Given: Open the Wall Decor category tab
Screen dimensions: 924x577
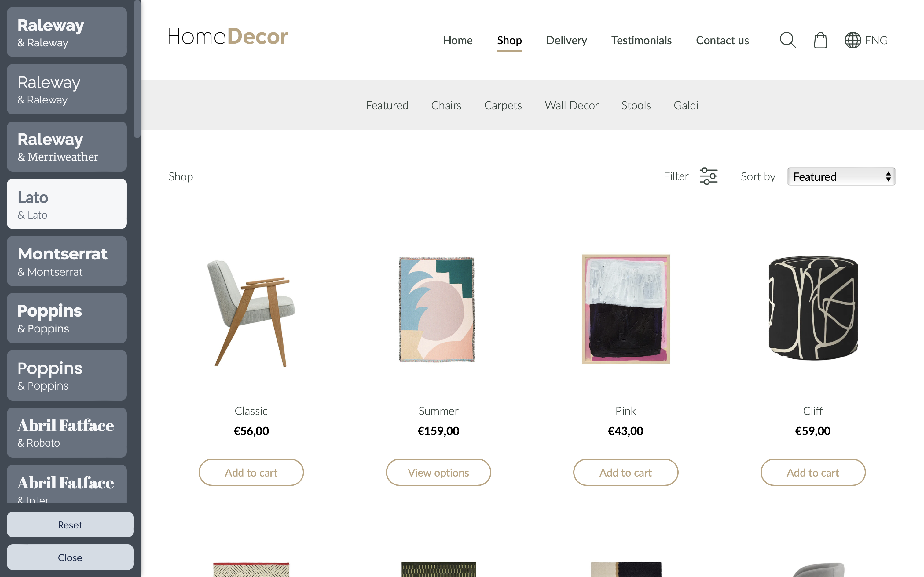Looking at the screenshot, I should (572, 105).
